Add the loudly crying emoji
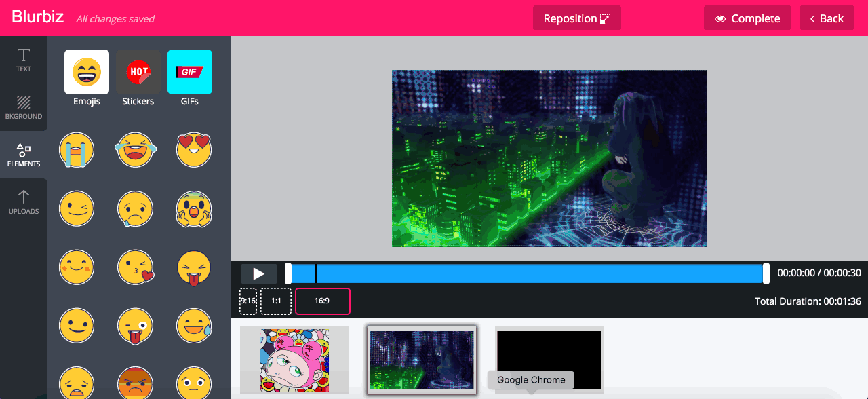Screen dimensions: 868x399 [77, 150]
